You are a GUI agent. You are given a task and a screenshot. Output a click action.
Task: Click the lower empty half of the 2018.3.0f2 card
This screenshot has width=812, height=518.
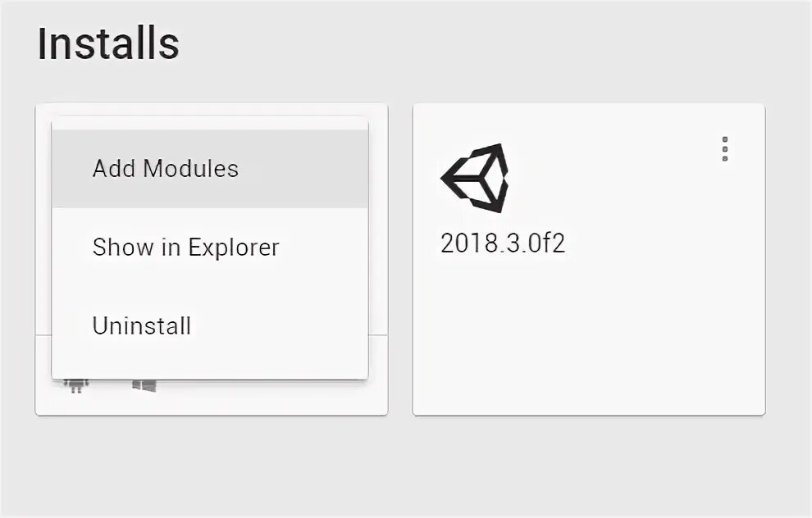(x=588, y=344)
